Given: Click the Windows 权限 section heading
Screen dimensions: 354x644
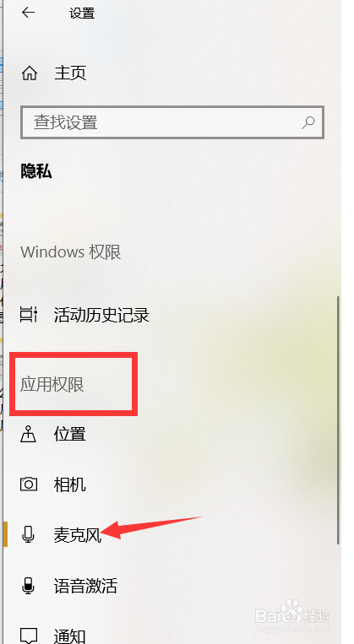Looking at the screenshot, I should (x=71, y=252).
